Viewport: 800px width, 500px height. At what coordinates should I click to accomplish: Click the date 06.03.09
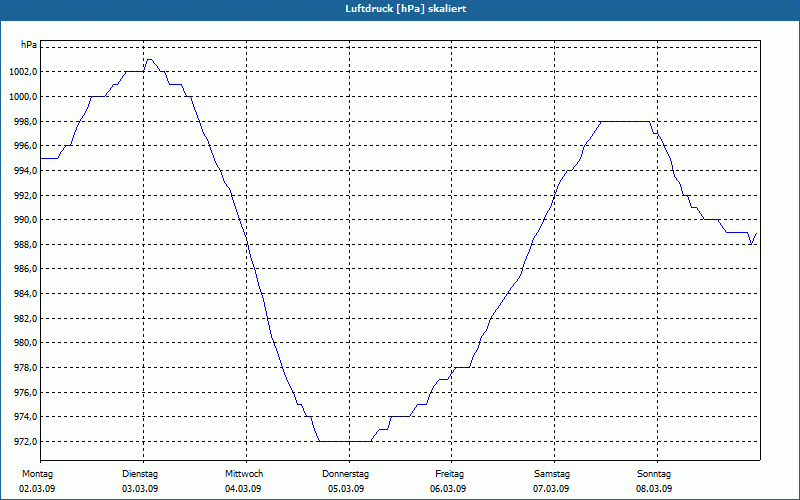click(448, 489)
